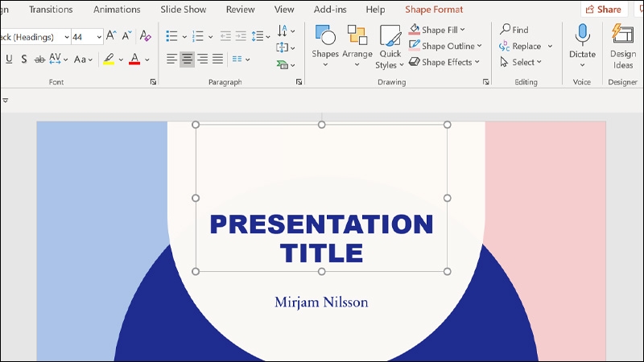Open Font dialog launcher
Image resolution: width=644 pixels, height=362 pixels.
coord(153,82)
